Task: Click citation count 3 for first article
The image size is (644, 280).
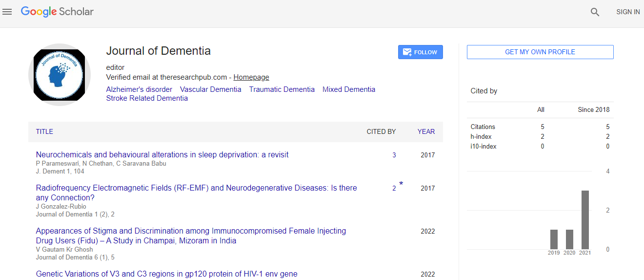Action: [x=394, y=155]
